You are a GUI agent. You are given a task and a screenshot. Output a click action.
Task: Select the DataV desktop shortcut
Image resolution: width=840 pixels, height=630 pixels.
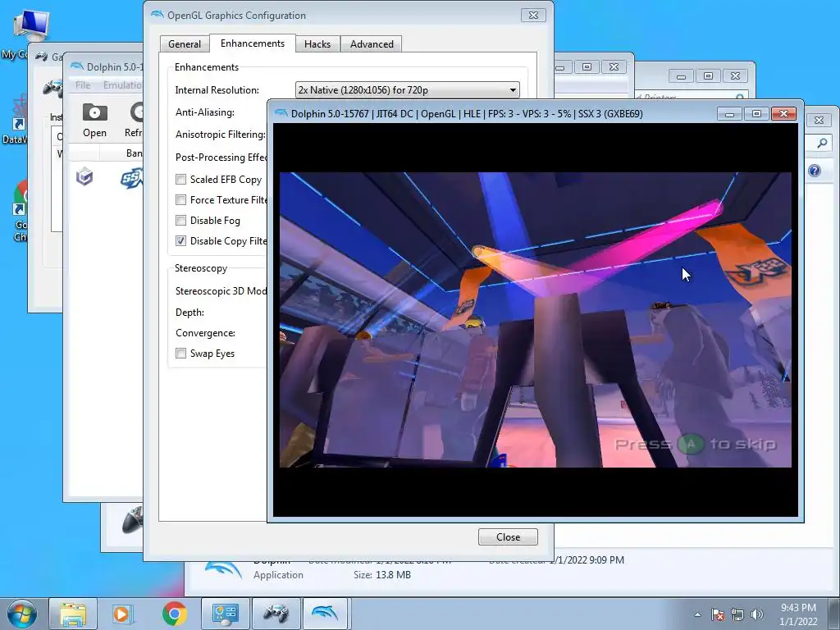(20, 113)
